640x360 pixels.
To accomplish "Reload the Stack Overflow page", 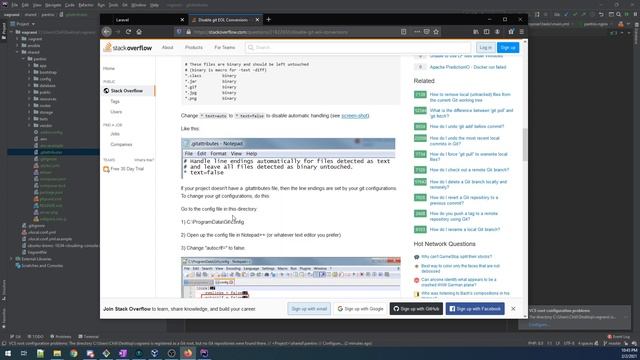I will (128, 31).
